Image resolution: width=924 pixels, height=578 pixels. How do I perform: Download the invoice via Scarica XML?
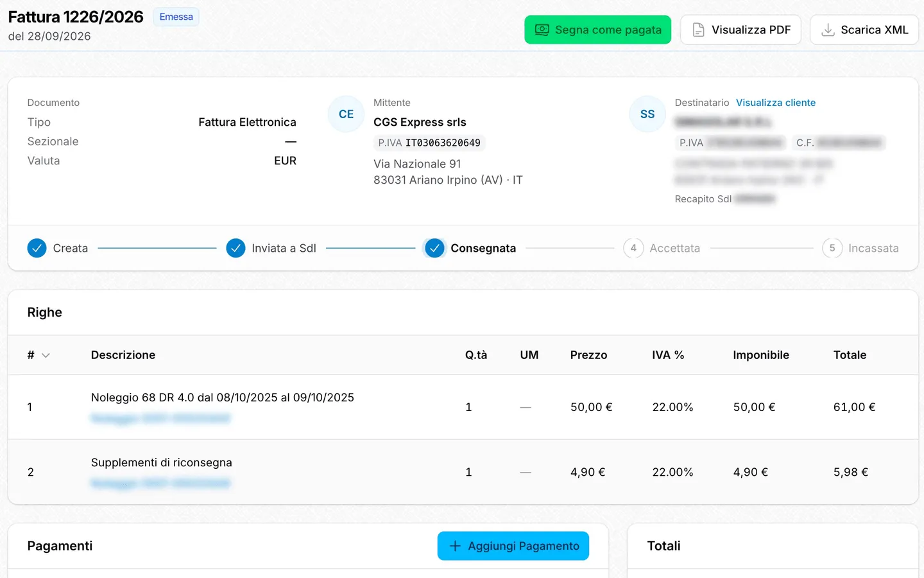coord(864,30)
